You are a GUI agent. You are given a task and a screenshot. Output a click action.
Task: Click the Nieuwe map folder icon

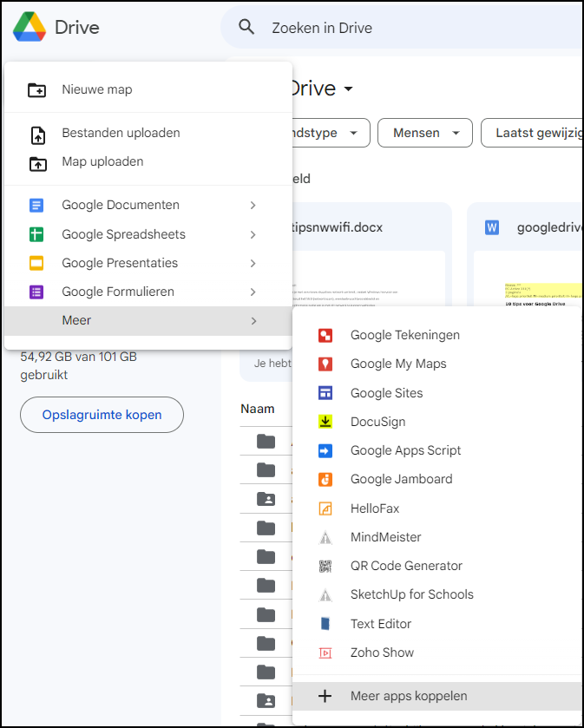36,89
